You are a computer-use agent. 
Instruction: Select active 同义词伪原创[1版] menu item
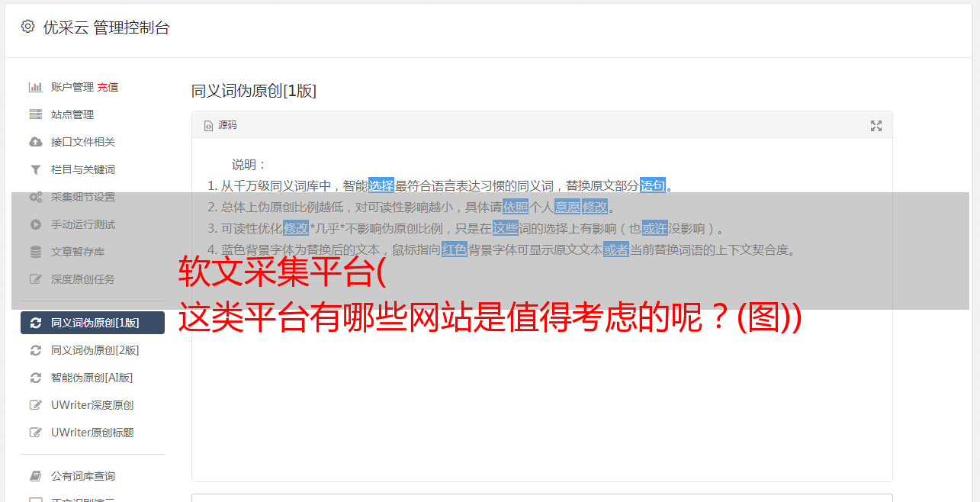coord(92,323)
